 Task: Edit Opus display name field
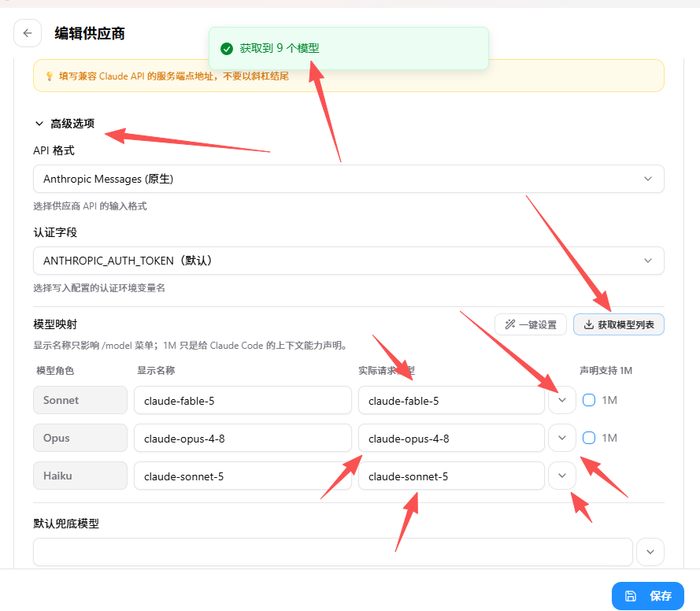point(243,438)
